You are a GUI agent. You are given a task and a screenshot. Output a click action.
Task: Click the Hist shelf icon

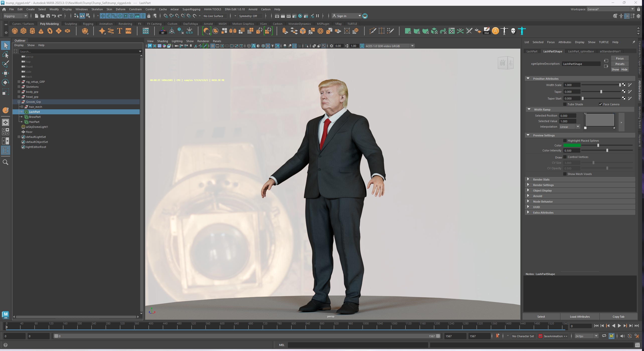(x=487, y=31)
